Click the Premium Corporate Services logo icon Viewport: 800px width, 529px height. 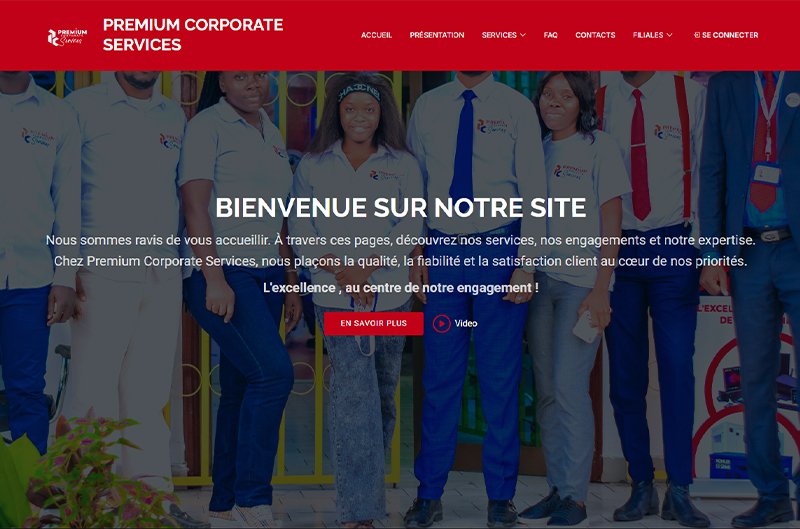[x=67, y=37]
